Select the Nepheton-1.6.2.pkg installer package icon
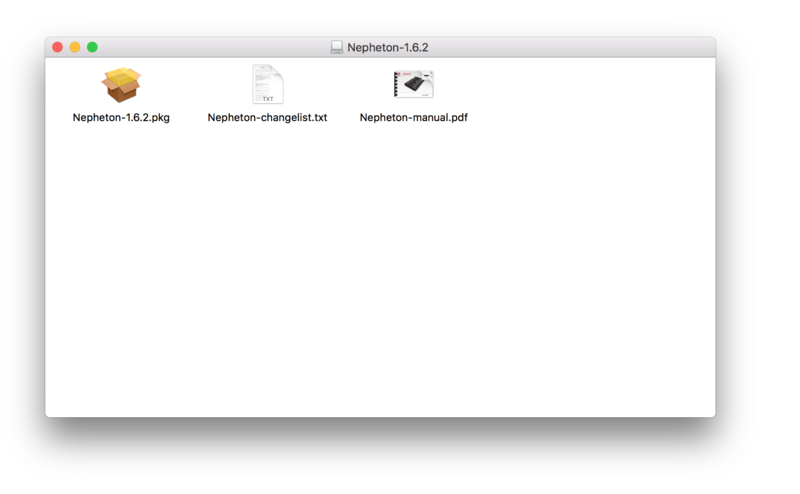The image size is (800, 494). pyautogui.click(x=121, y=85)
